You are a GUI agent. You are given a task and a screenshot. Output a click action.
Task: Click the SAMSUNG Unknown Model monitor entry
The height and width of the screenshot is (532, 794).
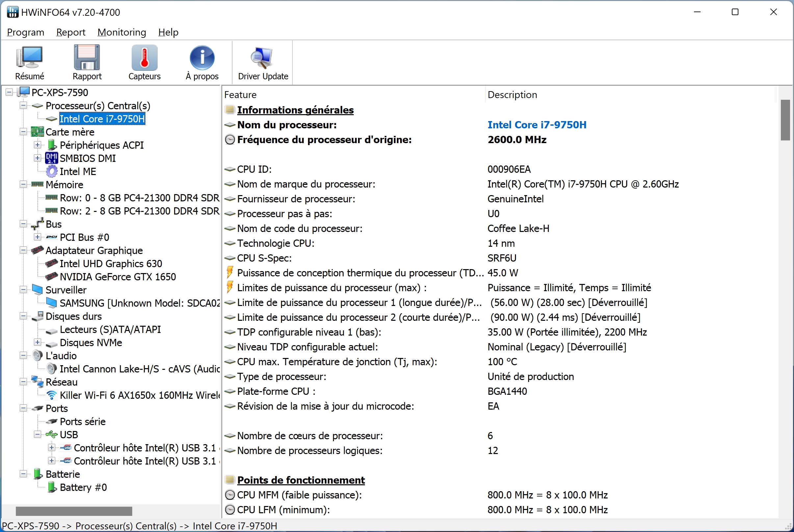pyautogui.click(x=140, y=303)
